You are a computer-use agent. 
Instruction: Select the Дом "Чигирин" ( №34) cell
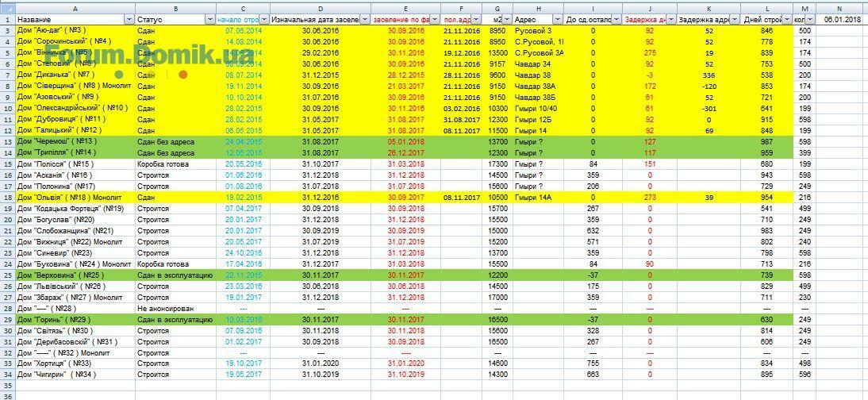75,375
